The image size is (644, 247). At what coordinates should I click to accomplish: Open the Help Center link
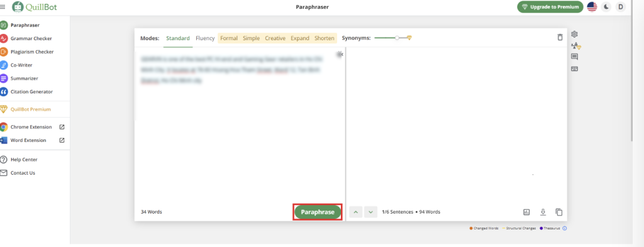pos(24,160)
